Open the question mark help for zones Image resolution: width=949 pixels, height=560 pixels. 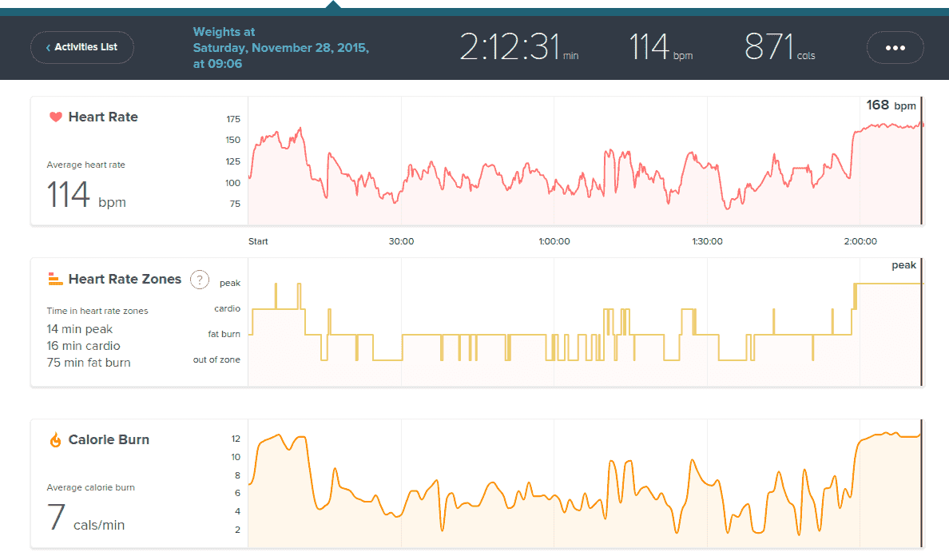coord(199,280)
